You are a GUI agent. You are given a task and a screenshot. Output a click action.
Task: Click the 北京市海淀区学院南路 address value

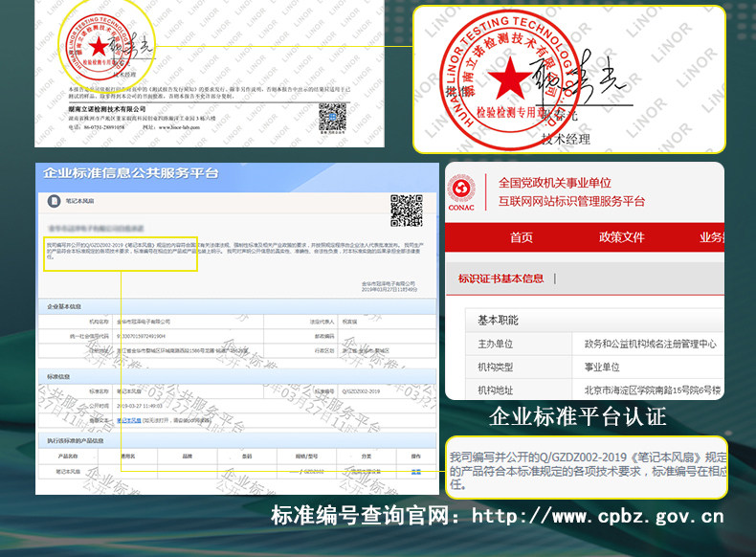pos(653,390)
